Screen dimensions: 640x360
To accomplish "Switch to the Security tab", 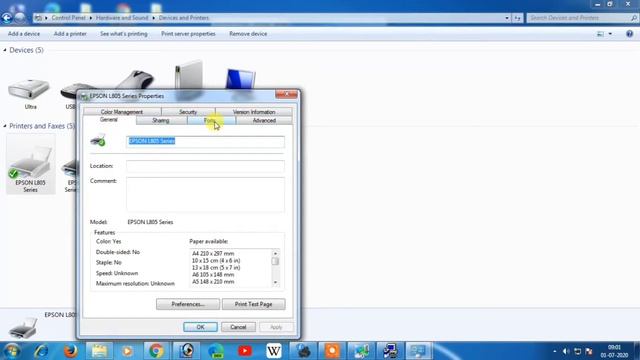I will pos(188,111).
